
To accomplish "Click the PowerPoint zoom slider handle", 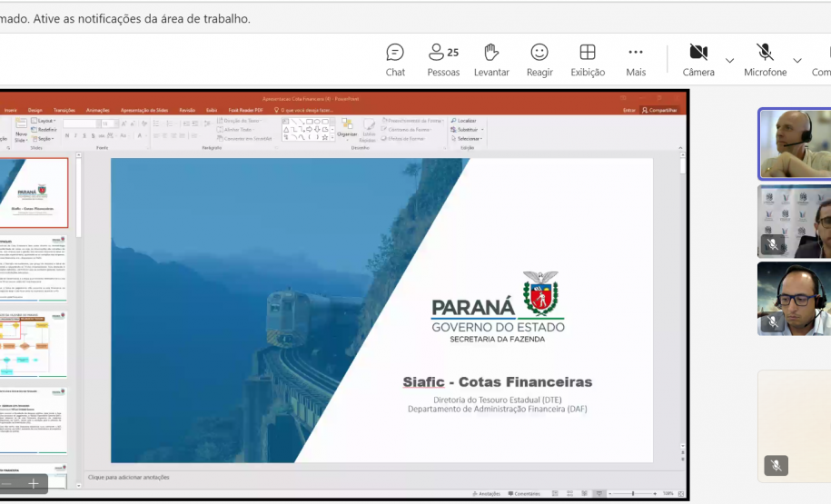I will click(x=633, y=493).
